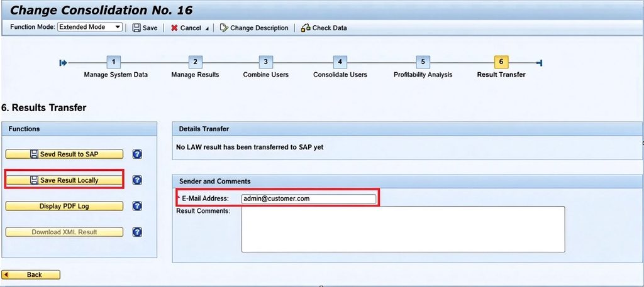Click the Back button
Image resolution: width=644 pixels, height=287 pixels.
coord(31,274)
